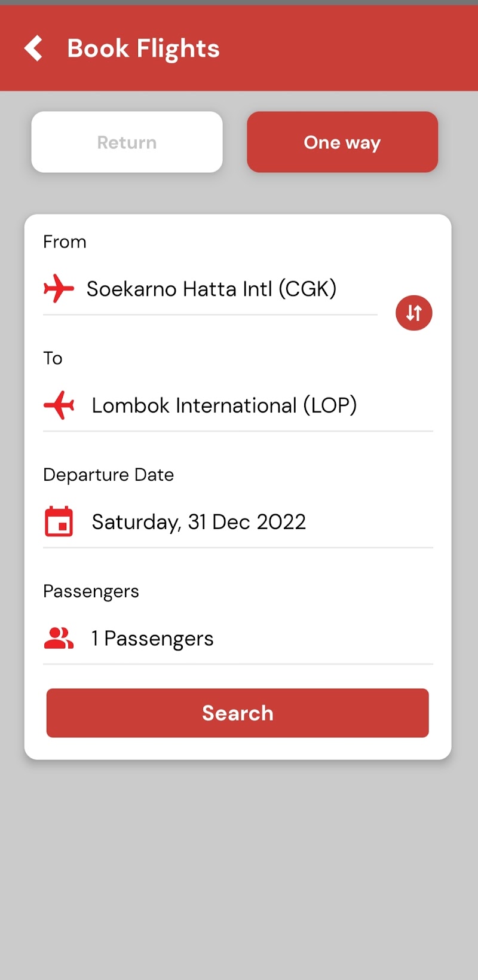Click the departing plane icon under From
Image resolution: width=478 pixels, height=980 pixels.
tap(59, 289)
